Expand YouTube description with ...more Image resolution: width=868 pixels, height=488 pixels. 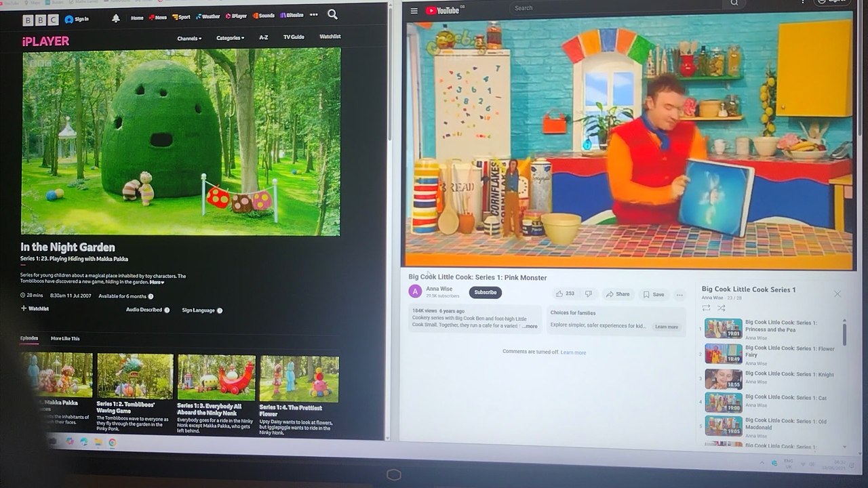tap(530, 326)
